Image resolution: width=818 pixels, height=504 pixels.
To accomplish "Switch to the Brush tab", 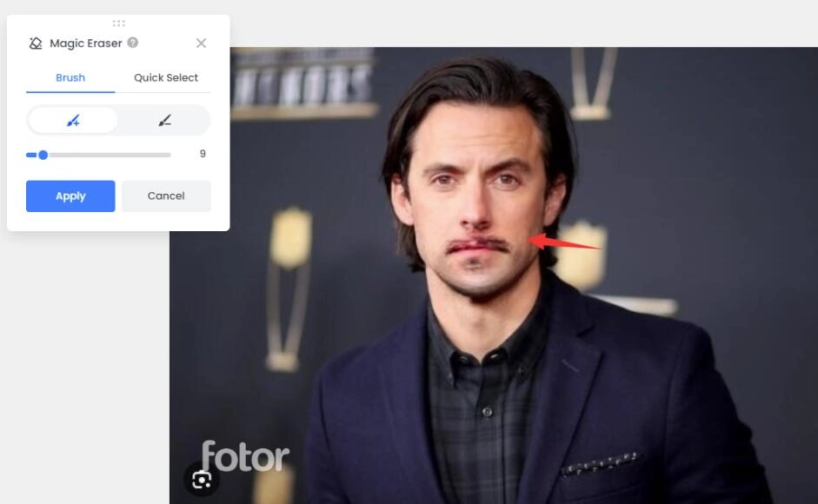I will [x=70, y=77].
